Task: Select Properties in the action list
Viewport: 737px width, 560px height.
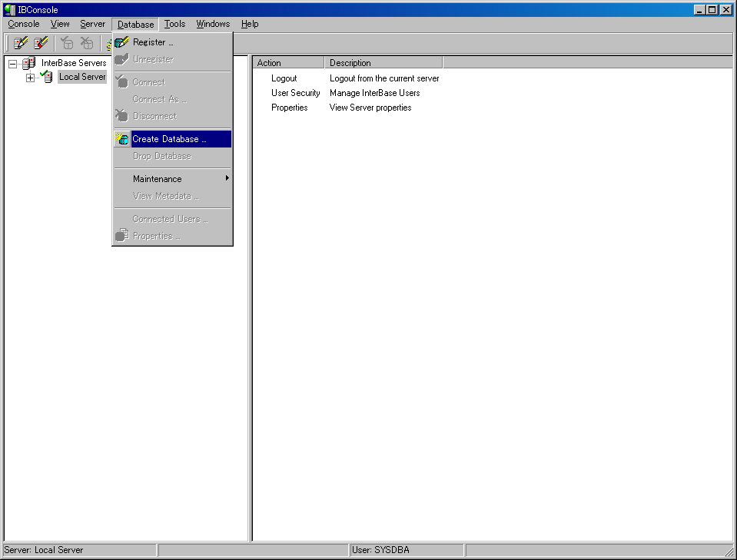Action: point(289,108)
